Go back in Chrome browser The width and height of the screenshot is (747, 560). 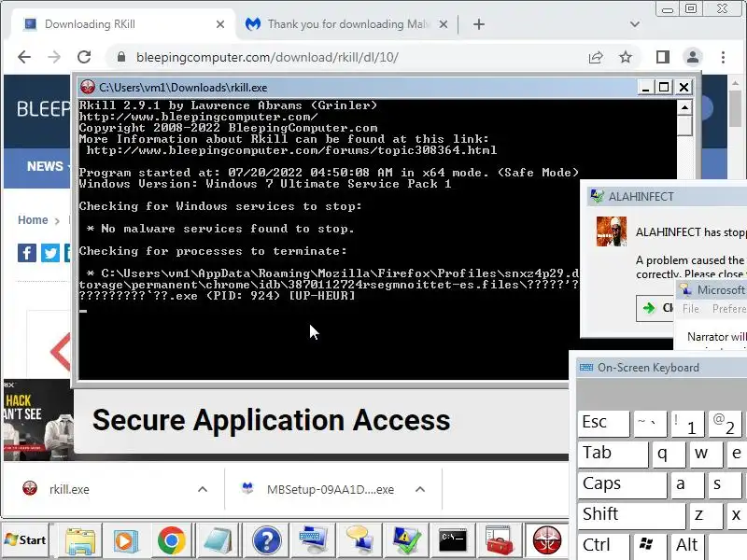[x=24, y=57]
